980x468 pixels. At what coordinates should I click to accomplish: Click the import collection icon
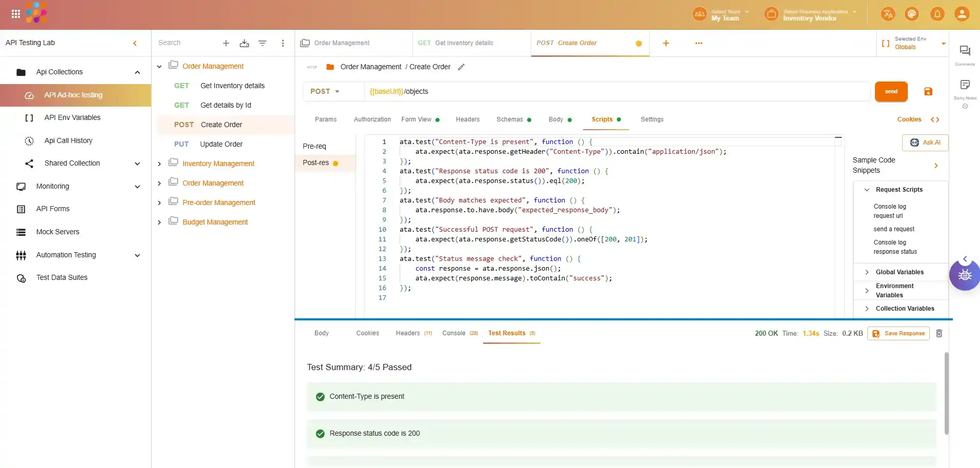pos(244,43)
